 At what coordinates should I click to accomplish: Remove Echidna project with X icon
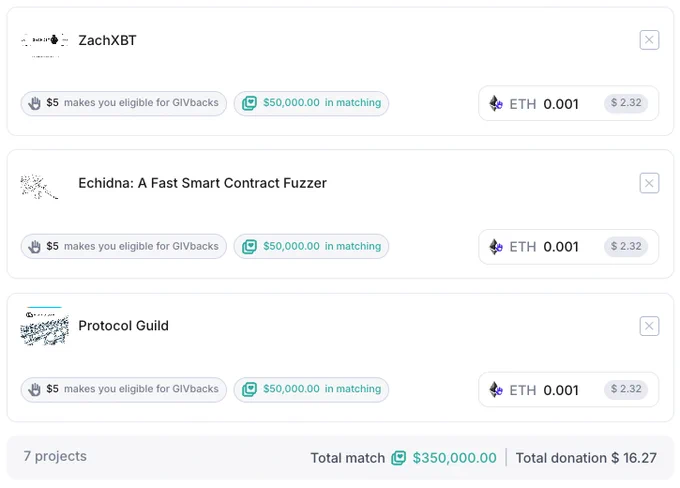(649, 183)
